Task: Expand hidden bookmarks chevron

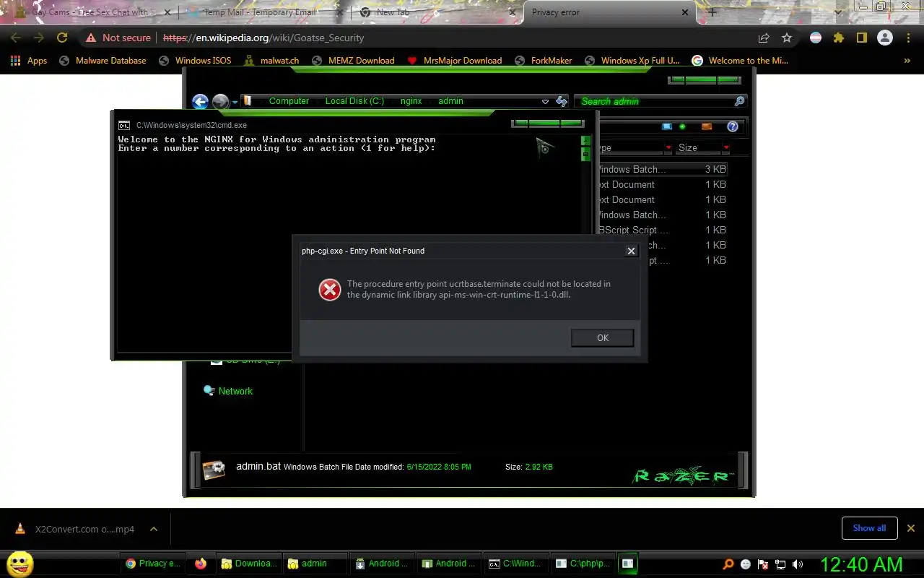Action: coord(907,61)
